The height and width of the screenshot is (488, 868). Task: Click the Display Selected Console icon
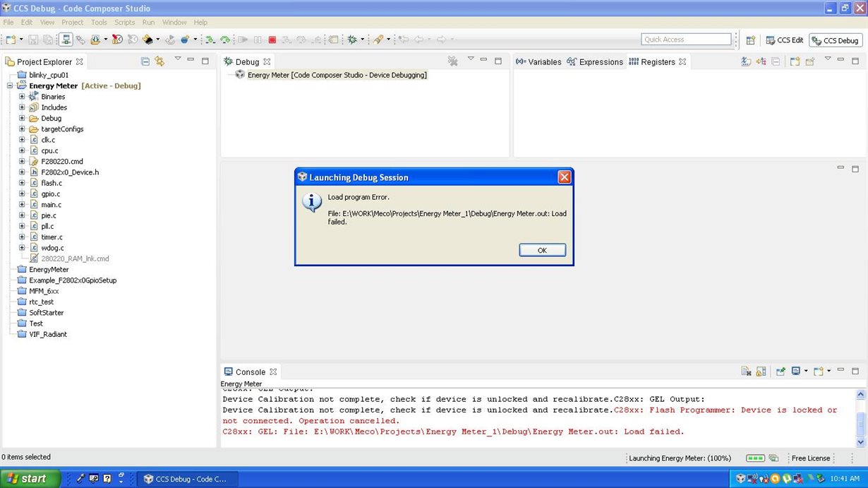pos(796,371)
